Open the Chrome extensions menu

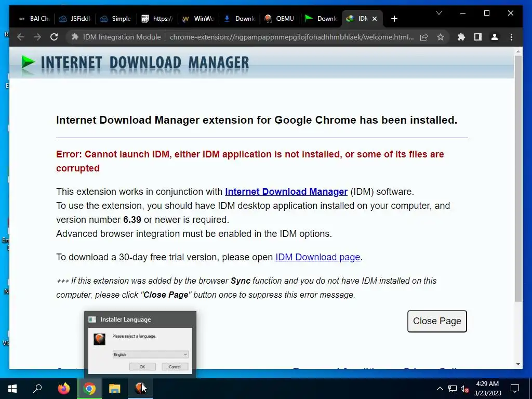pyautogui.click(x=461, y=37)
